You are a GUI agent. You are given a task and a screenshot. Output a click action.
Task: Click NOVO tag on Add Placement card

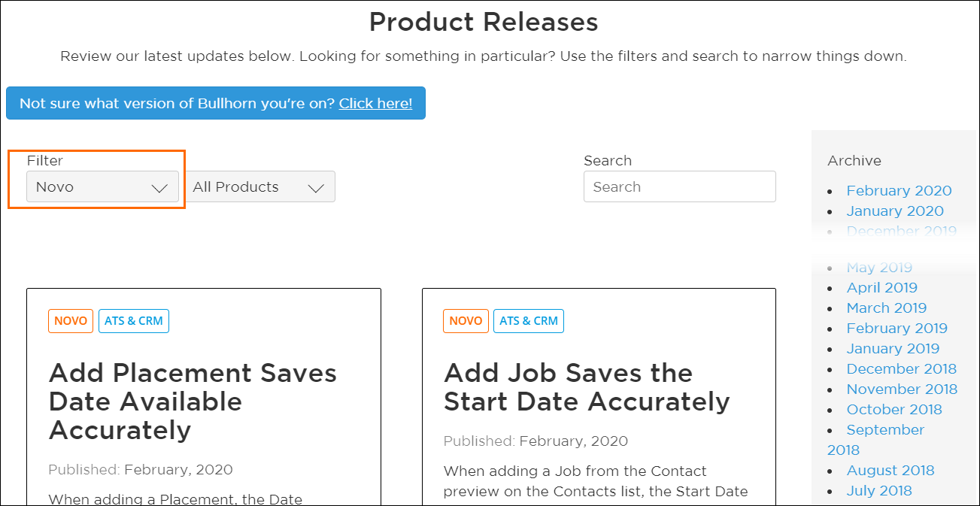(71, 321)
